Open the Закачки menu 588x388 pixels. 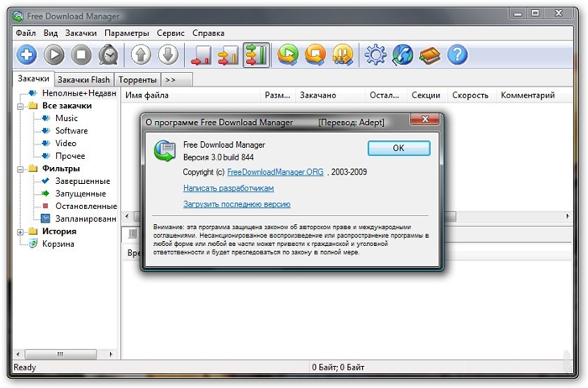click(81, 33)
